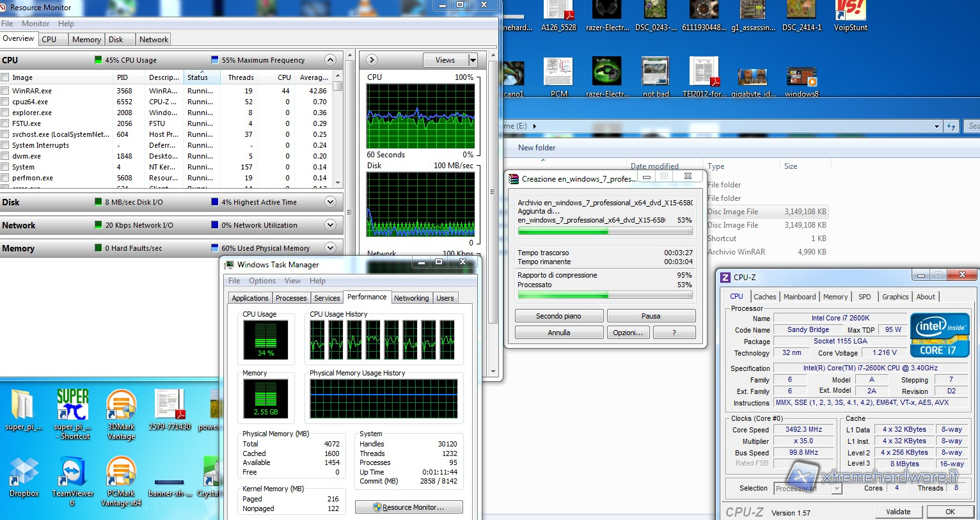Open the super_pi Shortcut icon
This screenshot has width=980, height=520.
point(72,406)
